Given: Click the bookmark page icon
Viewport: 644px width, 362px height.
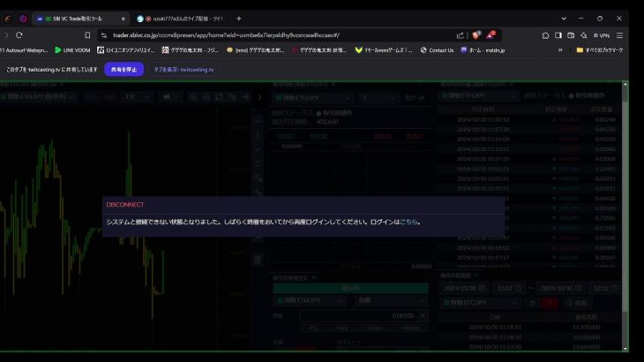Looking at the screenshot, I should click(x=87, y=35).
